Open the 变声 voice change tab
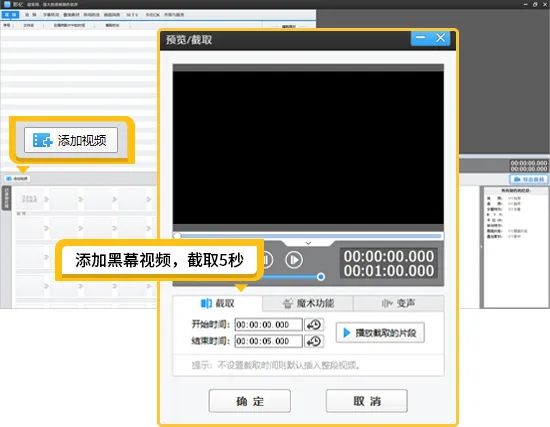The width and height of the screenshot is (550, 427). (399, 303)
